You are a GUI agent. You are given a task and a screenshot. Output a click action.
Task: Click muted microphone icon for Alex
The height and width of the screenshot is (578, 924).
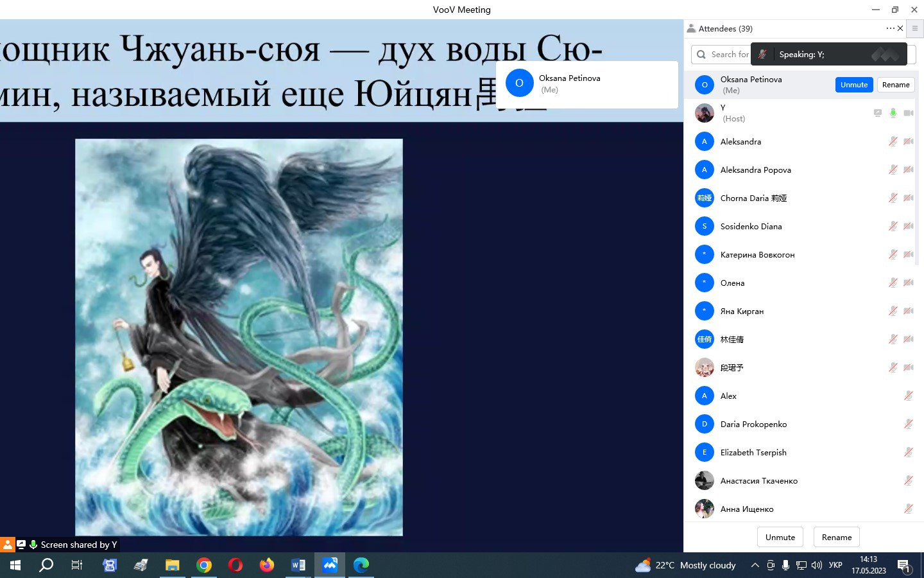(909, 396)
